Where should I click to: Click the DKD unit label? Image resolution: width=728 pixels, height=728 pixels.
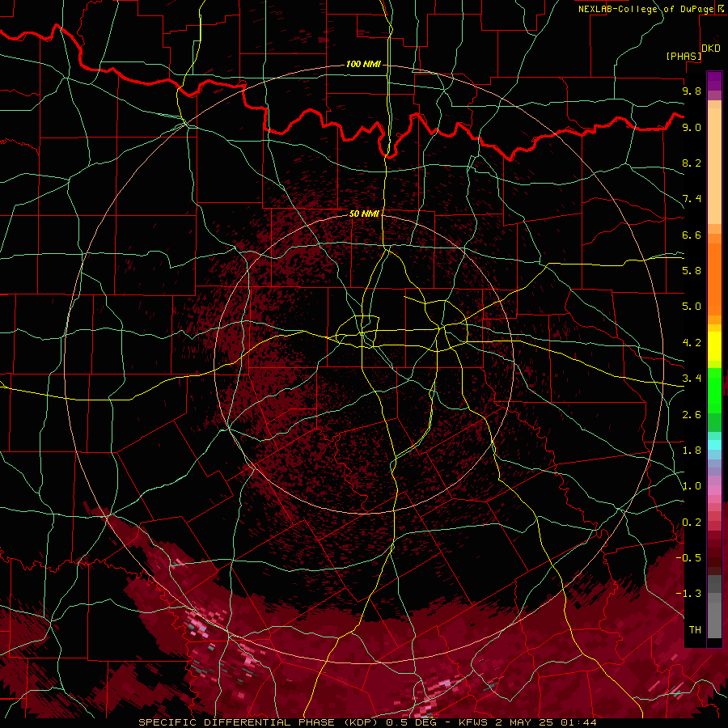coord(711,49)
